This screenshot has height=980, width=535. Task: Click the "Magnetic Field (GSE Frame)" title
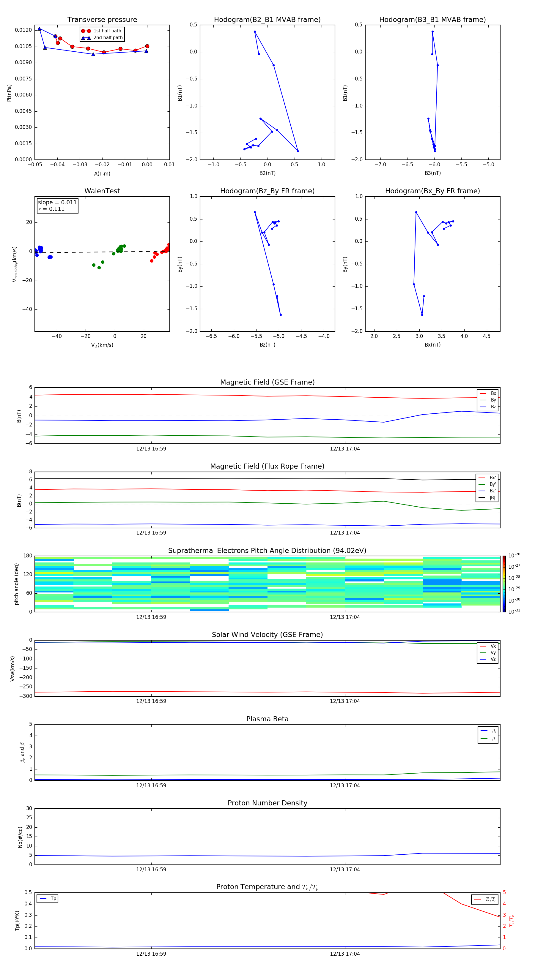(267, 382)
